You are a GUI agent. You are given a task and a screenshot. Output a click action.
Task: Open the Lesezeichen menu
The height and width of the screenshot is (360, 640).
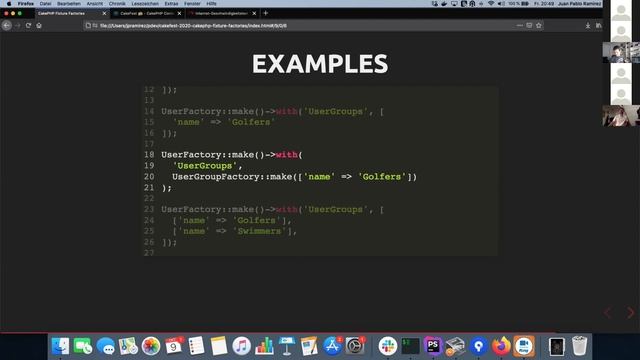145,4
